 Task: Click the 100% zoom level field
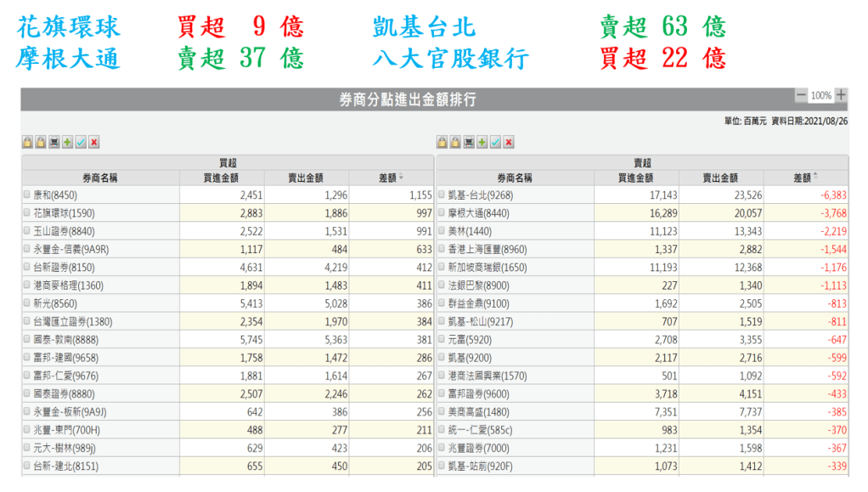coord(820,96)
